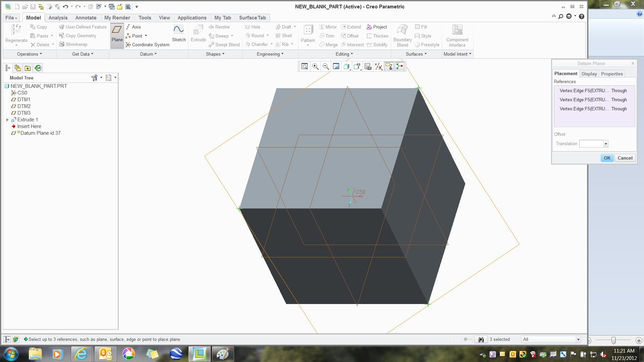The image size is (644, 362).
Task: Select the Sketch tool
Action: (x=179, y=34)
